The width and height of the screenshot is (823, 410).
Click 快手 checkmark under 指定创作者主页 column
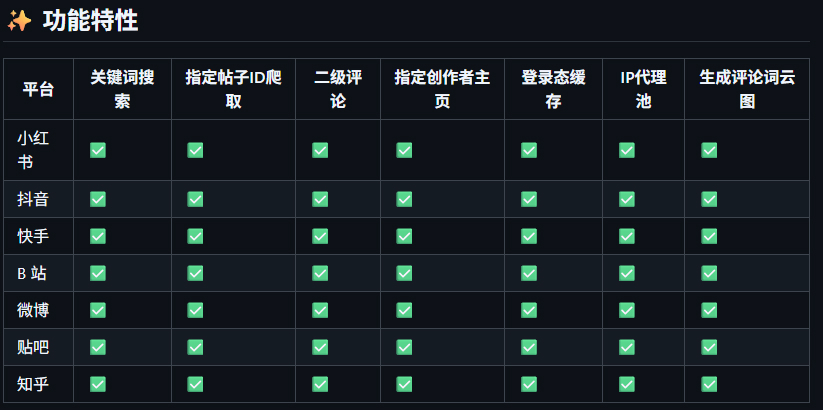[x=404, y=236]
